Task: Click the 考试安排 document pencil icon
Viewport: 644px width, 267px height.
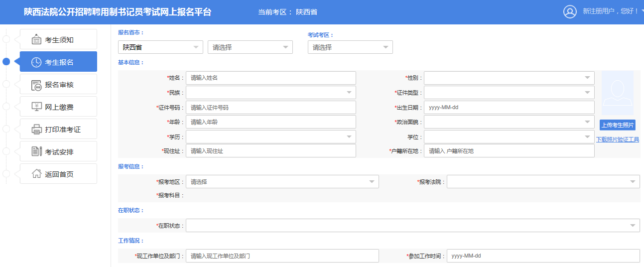Action: point(36,151)
